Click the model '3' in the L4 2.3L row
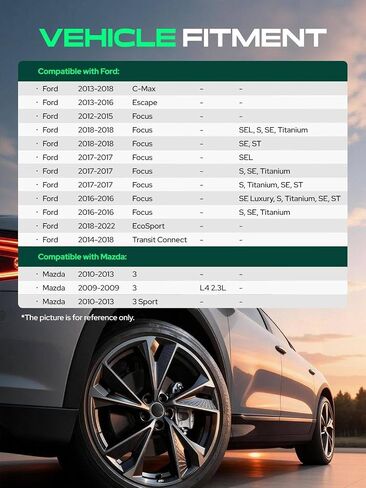Viewport: 366px width, 488px height. (x=134, y=288)
